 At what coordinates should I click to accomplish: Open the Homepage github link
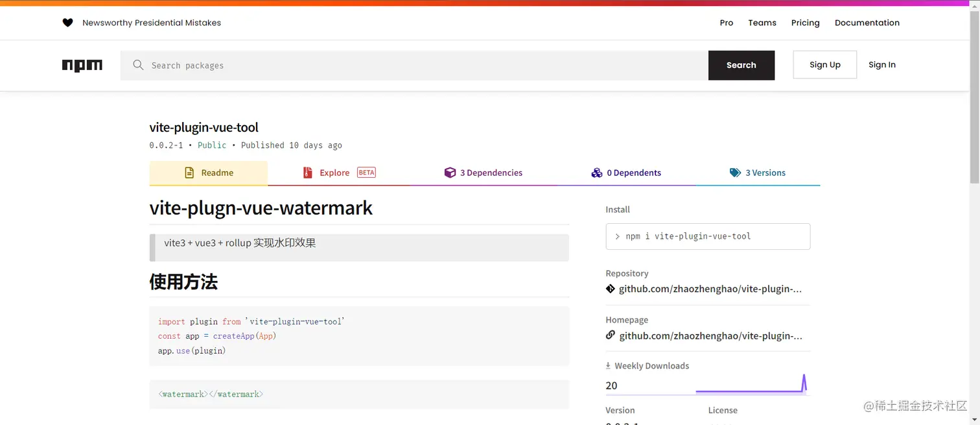pos(710,335)
